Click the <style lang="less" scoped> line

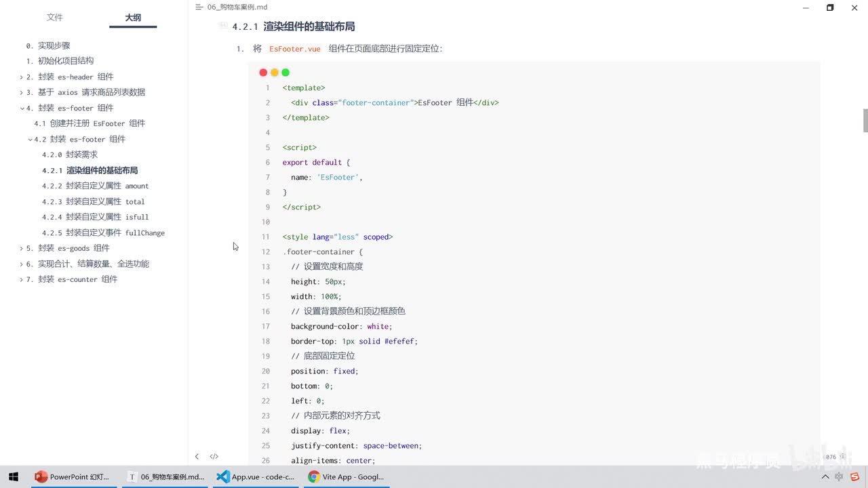[338, 237]
